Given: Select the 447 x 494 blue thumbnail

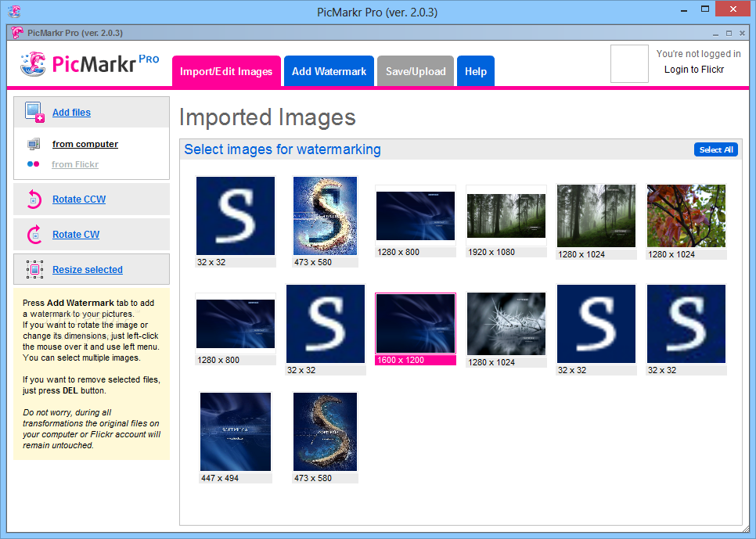Looking at the screenshot, I should [236, 432].
